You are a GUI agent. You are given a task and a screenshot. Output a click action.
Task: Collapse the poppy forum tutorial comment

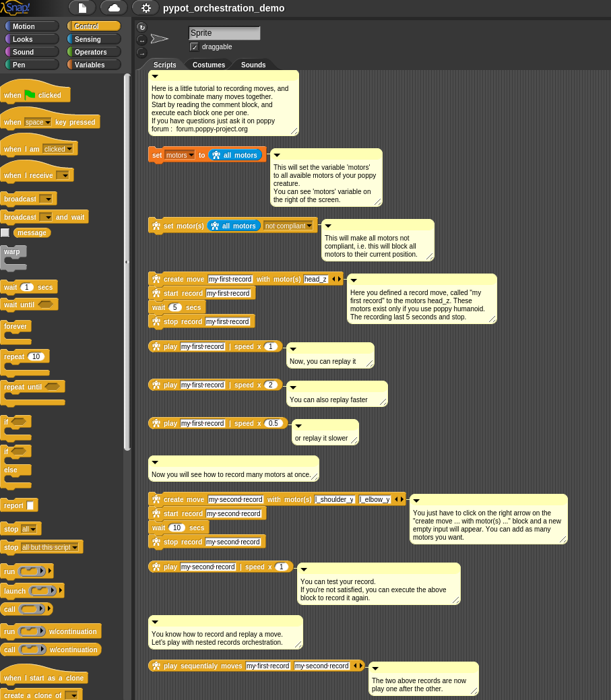[x=155, y=76]
